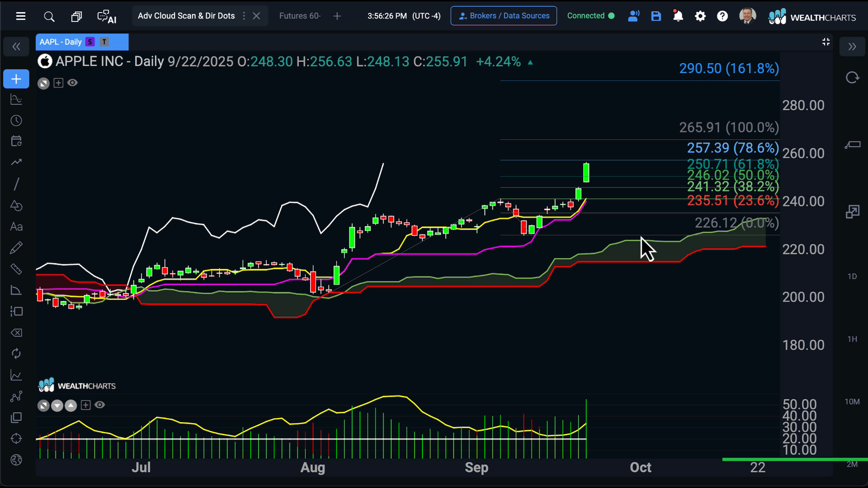Click the save floppy disk icon
The height and width of the screenshot is (488, 868).
point(656,16)
